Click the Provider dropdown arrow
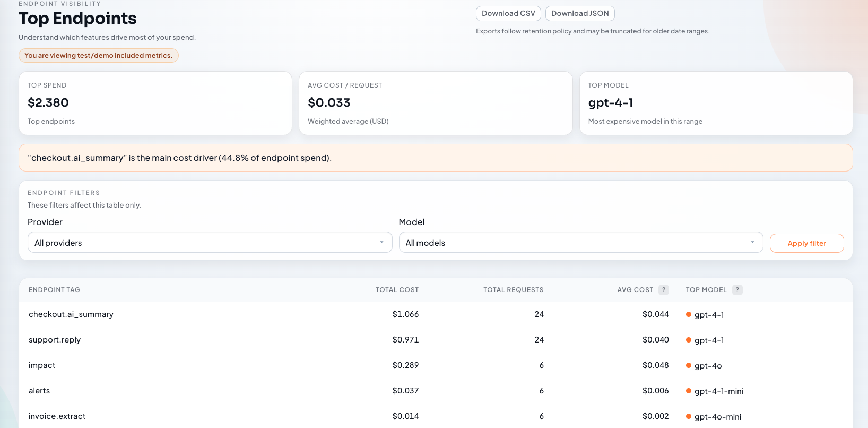The image size is (868, 428). click(381, 242)
